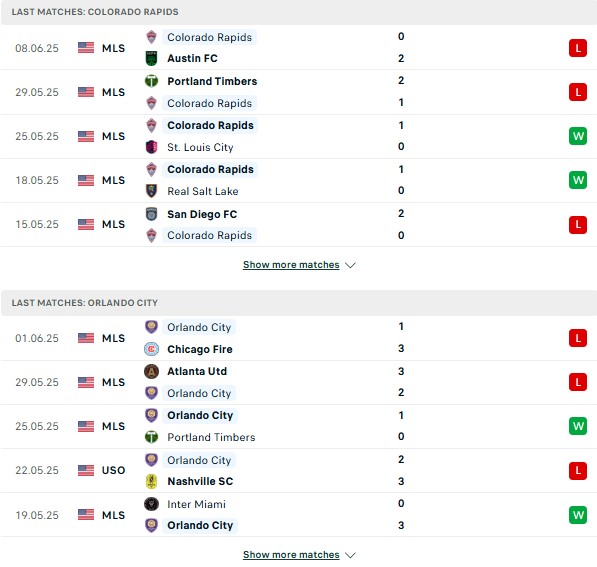Open the Austin FC team name link

point(192,59)
